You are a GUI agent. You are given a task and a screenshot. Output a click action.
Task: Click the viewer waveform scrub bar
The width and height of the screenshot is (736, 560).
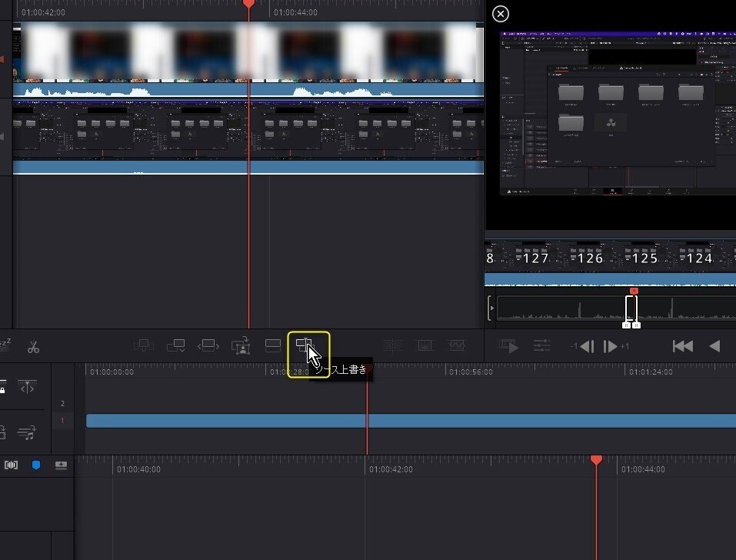pos(616,308)
